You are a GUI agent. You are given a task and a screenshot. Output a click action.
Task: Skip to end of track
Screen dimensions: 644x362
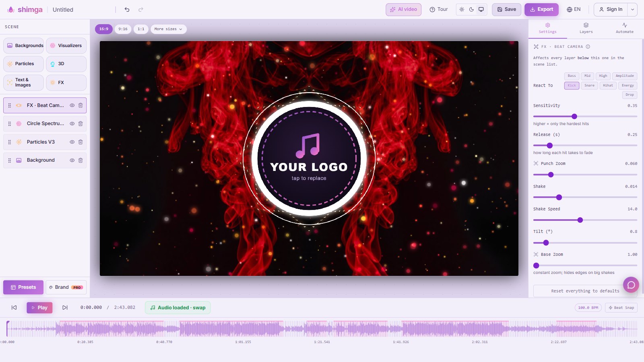[x=65, y=308]
